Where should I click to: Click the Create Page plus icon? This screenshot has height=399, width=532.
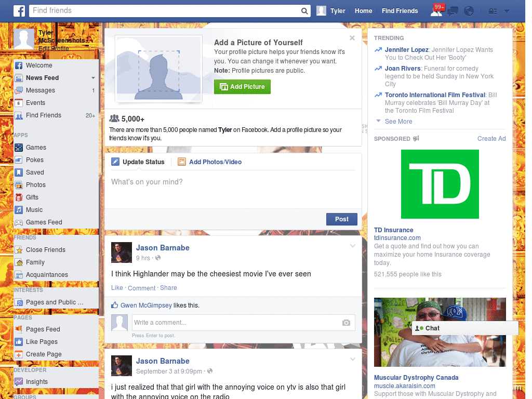19,354
